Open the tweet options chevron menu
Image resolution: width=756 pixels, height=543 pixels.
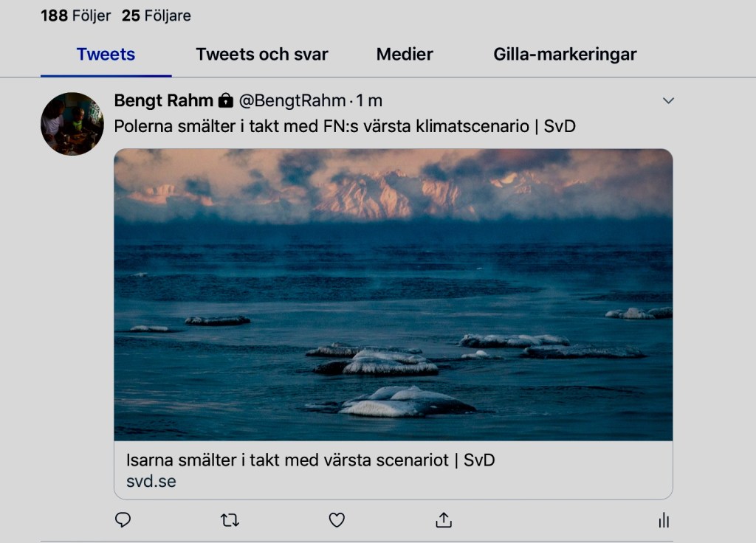[668, 100]
